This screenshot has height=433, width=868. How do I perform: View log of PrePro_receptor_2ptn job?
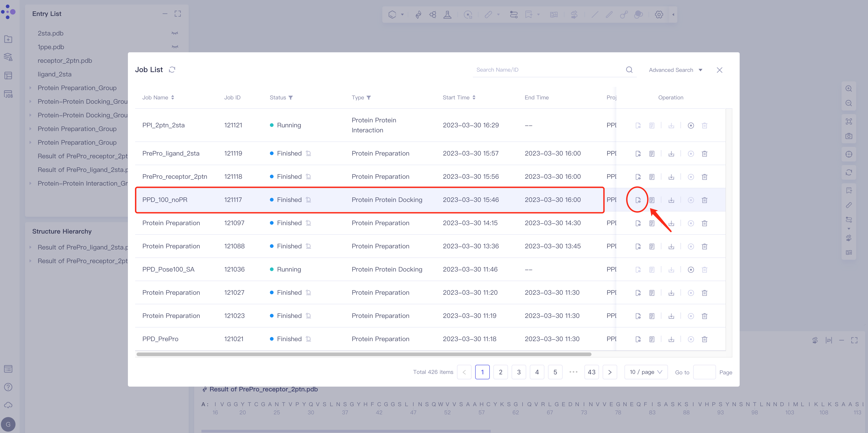(652, 177)
